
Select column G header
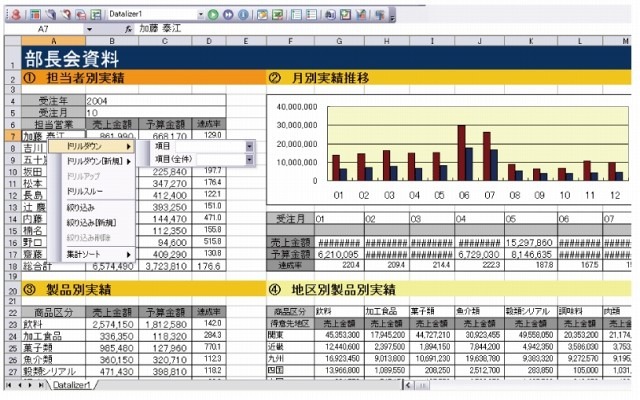pyautogui.click(x=340, y=41)
